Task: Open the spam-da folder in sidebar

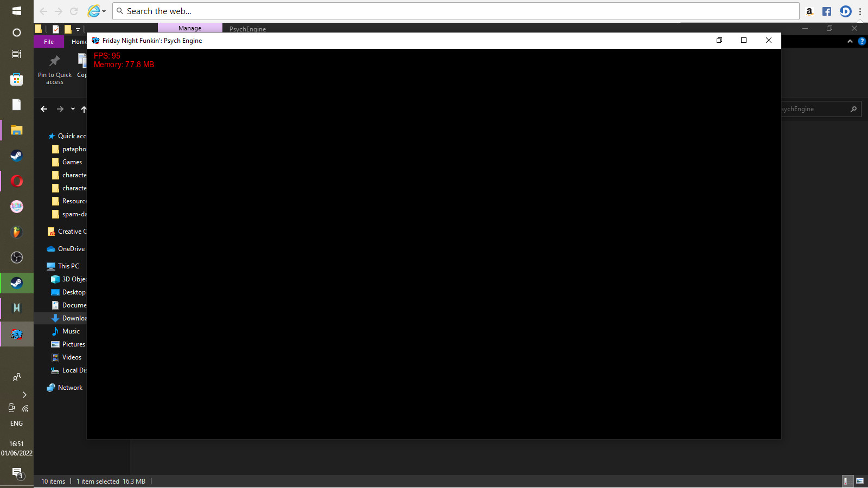Action: 69,214
